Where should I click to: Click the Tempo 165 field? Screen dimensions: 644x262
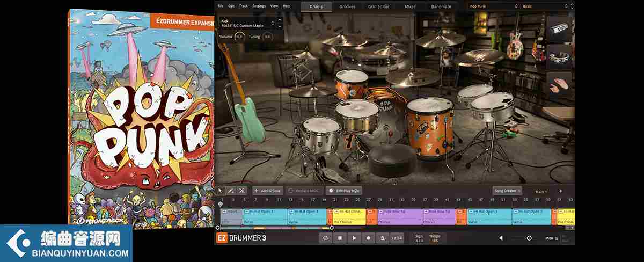tap(435, 238)
